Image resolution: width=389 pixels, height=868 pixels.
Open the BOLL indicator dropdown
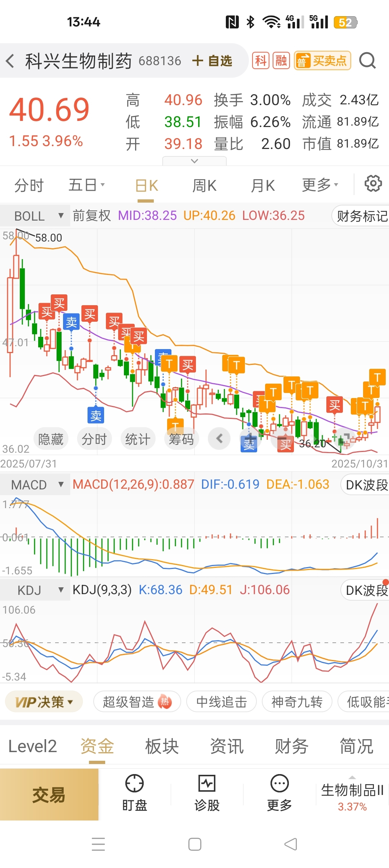[35, 216]
